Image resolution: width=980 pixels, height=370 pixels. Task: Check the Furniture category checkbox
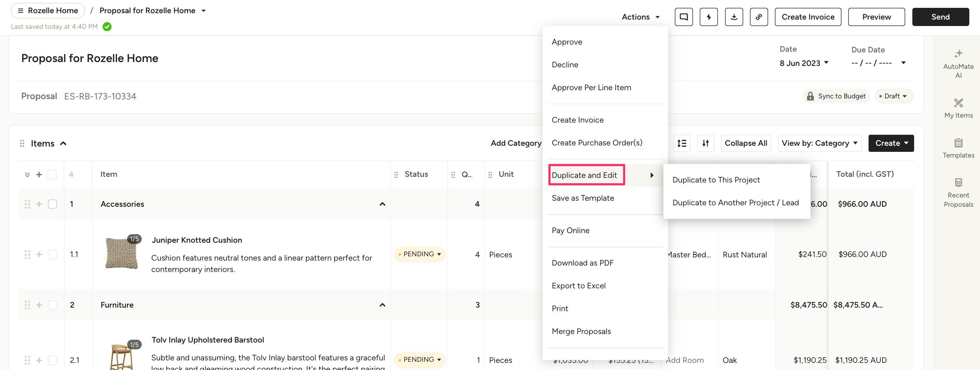pos(52,305)
